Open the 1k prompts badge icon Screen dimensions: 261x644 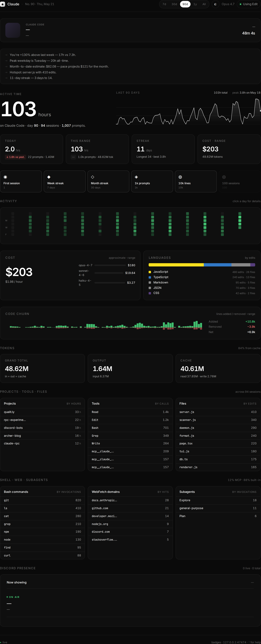tap(136, 177)
